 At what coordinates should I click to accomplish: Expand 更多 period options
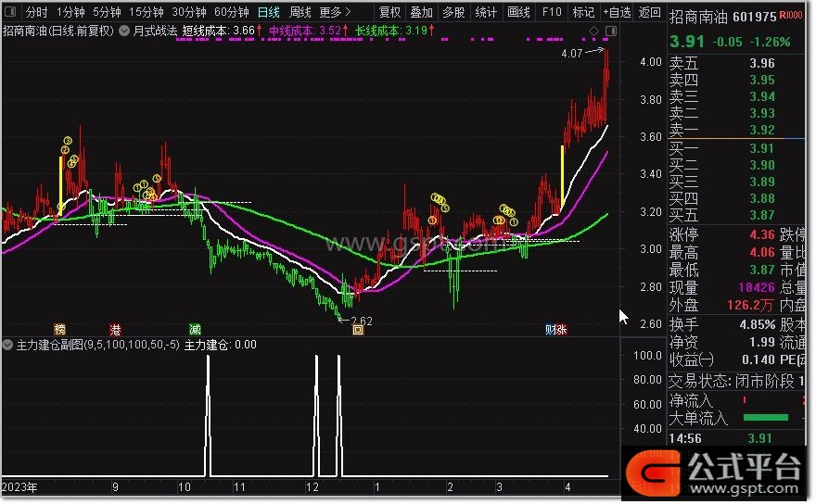(335, 11)
